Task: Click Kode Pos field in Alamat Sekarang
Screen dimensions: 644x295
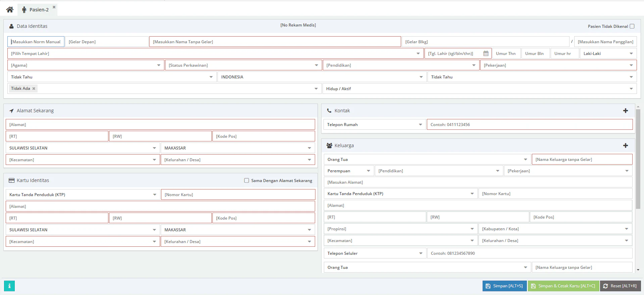Action: click(x=264, y=136)
